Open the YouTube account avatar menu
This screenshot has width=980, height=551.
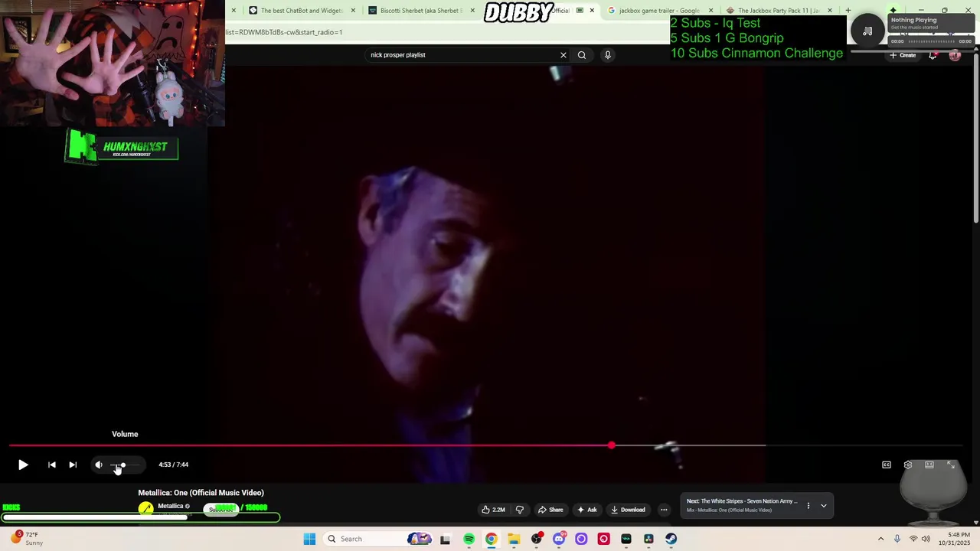955,55
